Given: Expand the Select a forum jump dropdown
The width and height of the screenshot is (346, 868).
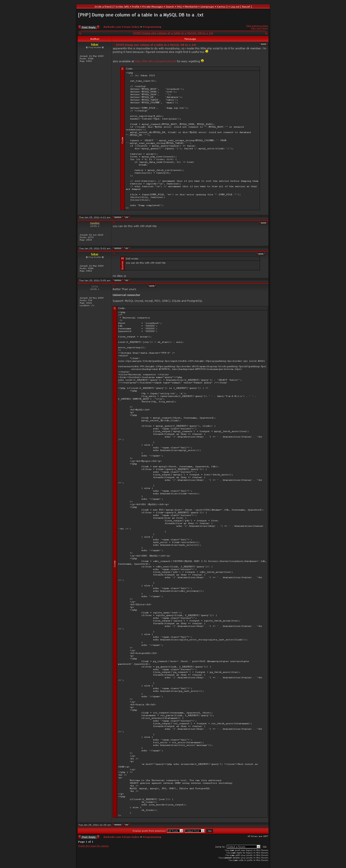Looking at the screenshot, I should coord(243,846).
